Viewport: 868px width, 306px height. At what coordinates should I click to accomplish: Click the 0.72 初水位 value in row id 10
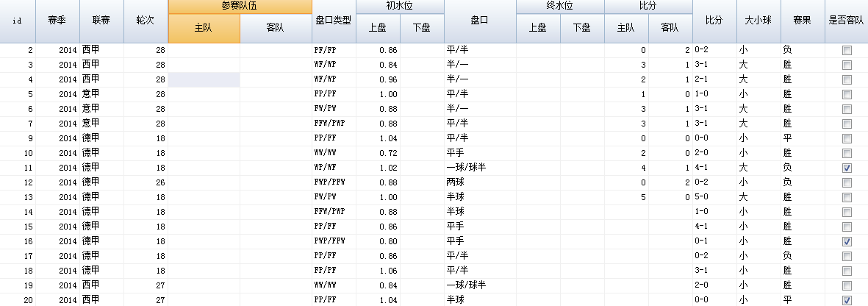pyautogui.click(x=378, y=154)
